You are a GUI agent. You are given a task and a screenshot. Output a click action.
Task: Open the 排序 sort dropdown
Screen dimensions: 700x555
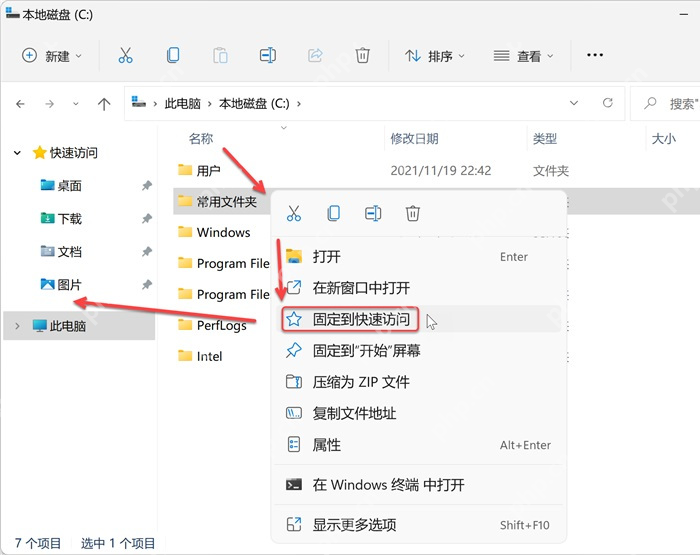pos(435,56)
